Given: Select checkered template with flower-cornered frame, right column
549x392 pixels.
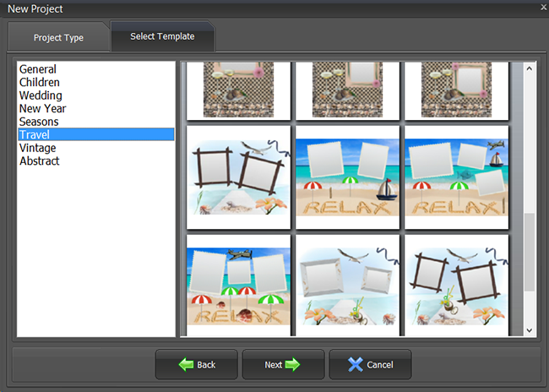Looking at the screenshot, I should [456, 90].
